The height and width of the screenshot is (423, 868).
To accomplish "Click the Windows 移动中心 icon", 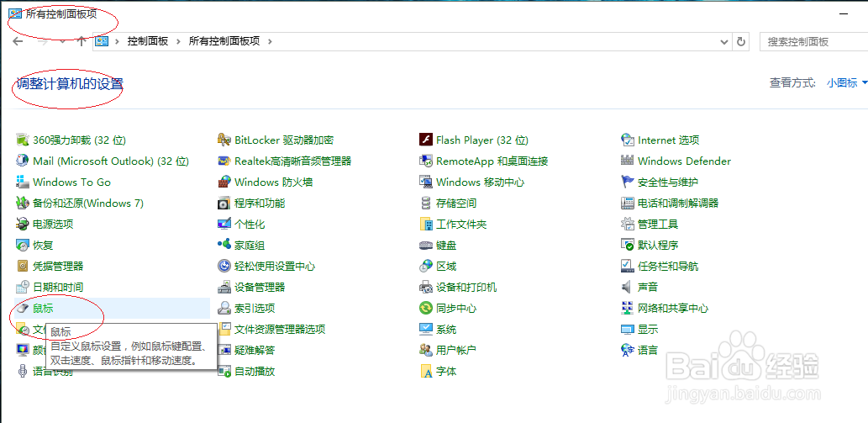I will click(425, 182).
